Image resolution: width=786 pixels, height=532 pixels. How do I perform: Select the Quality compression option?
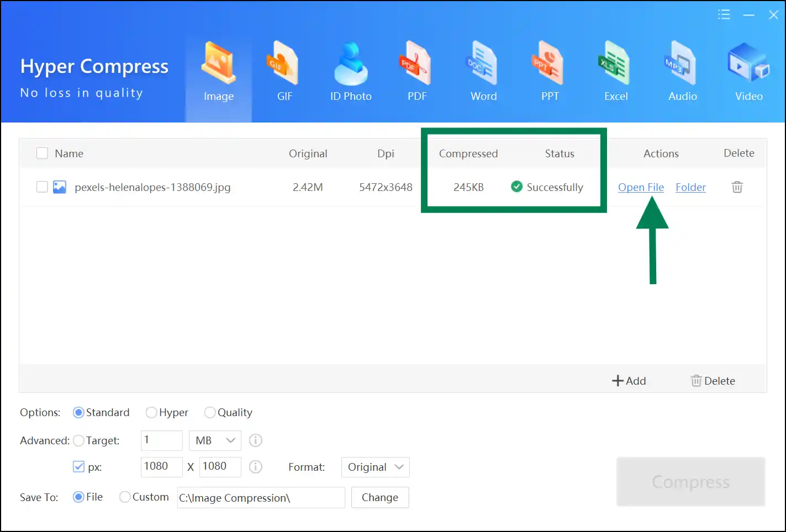click(x=210, y=412)
